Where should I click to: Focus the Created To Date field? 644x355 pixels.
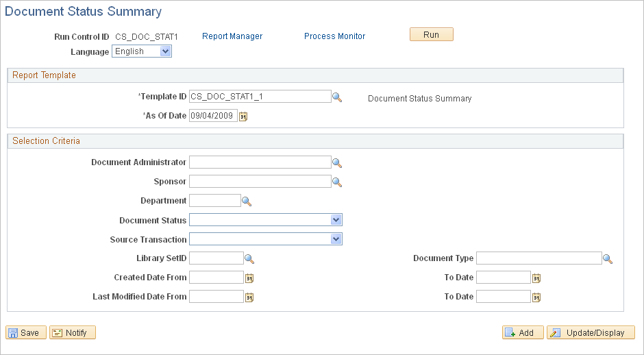point(503,278)
